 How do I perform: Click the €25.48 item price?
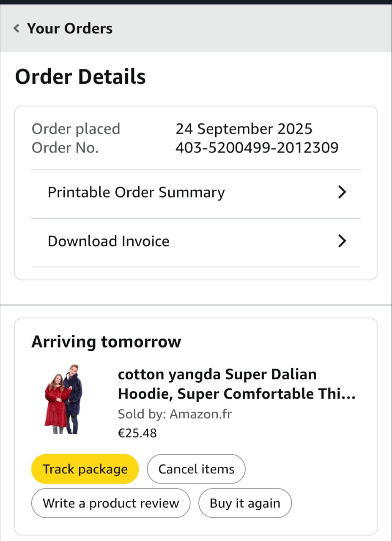click(137, 433)
